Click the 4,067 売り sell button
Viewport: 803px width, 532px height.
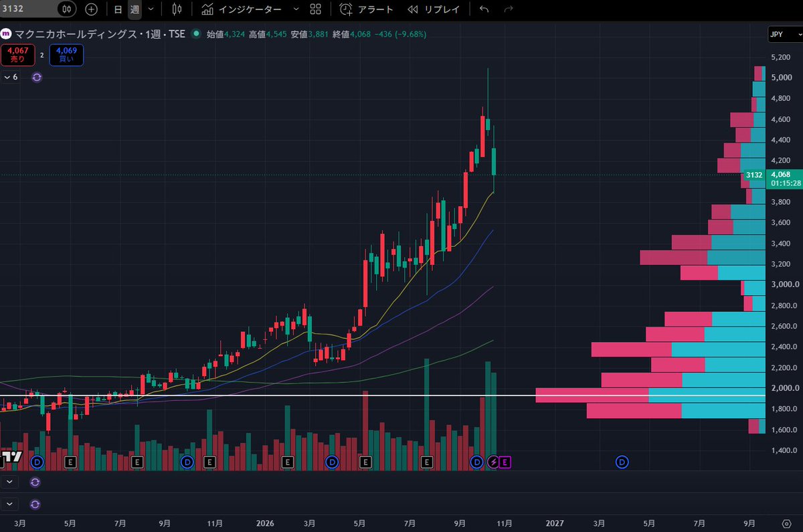[17, 55]
